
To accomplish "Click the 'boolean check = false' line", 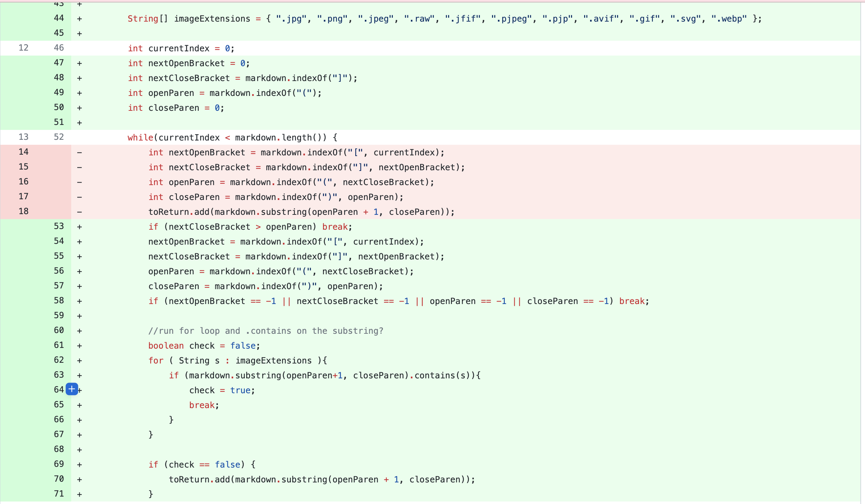I will [204, 346].
